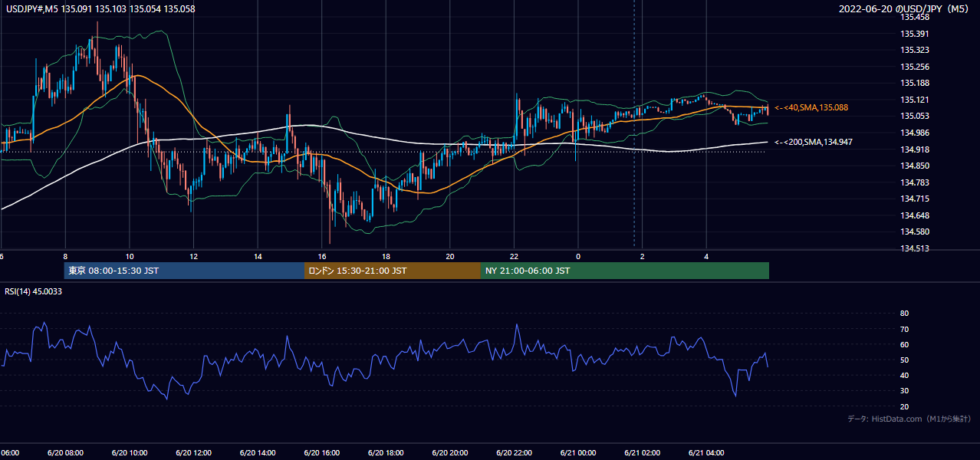Click midnight hour label 0 under price chart
This screenshot has width=980, height=460.
click(x=578, y=257)
